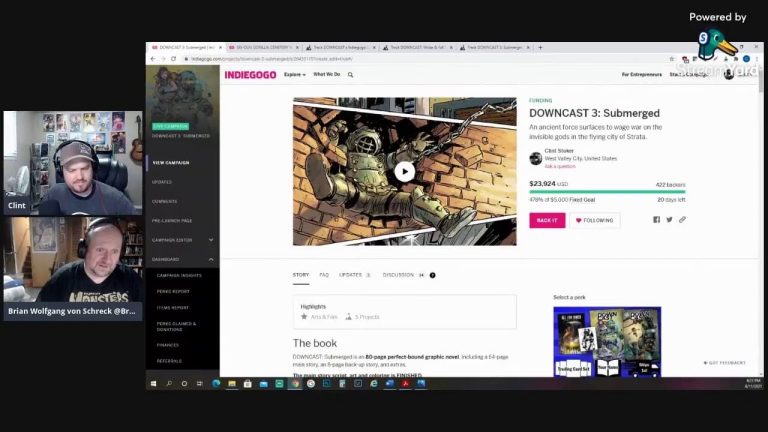Open the Ask a question link

pos(560,166)
